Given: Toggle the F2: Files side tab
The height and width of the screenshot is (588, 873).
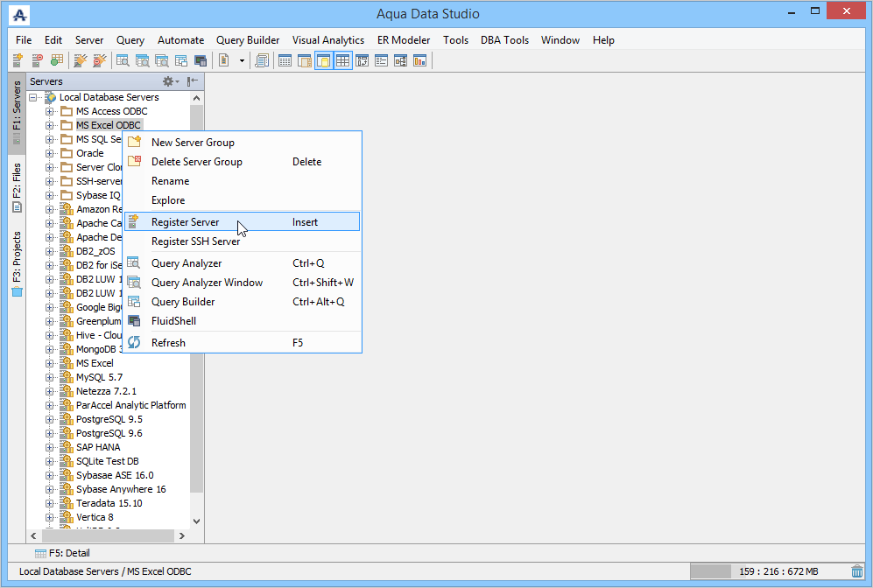Looking at the screenshot, I should (17, 187).
